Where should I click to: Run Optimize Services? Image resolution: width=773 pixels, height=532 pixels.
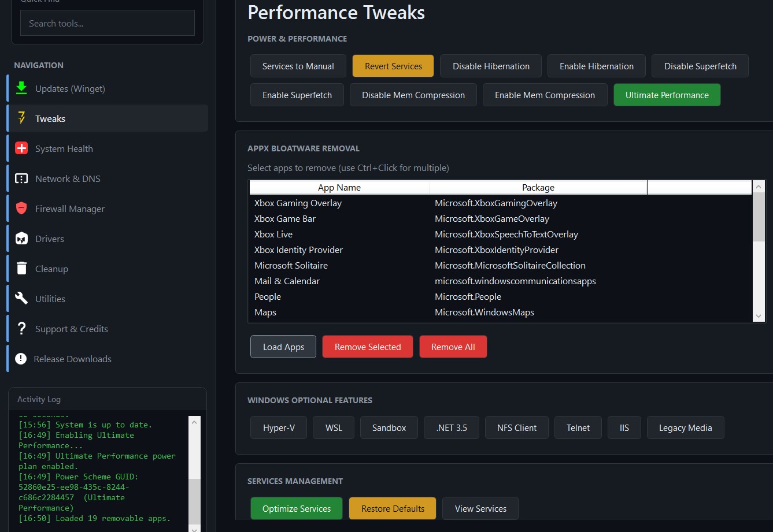click(296, 508)
